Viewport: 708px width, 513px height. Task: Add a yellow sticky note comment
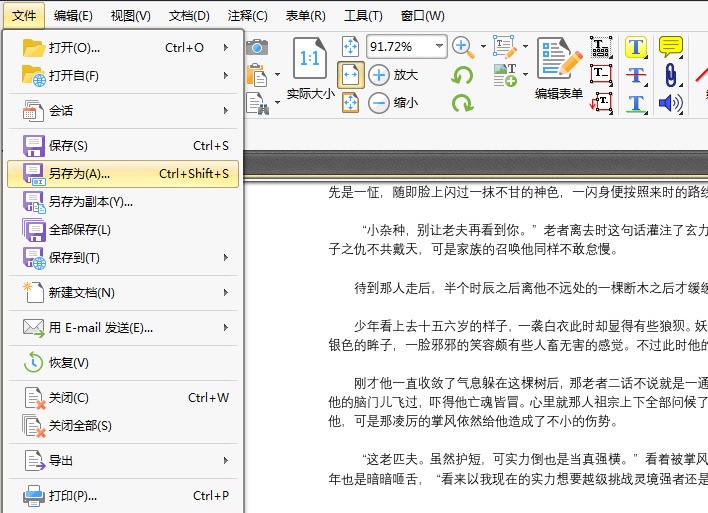[671, 47]
